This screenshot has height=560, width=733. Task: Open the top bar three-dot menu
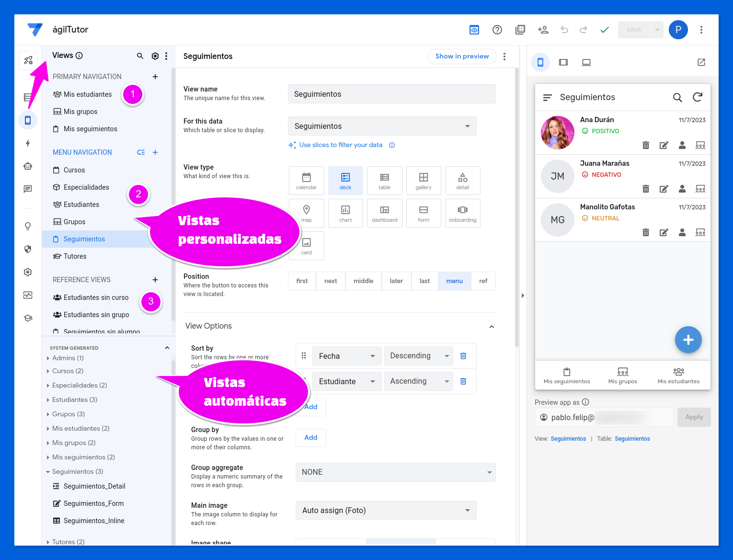(x=701, y=30)
